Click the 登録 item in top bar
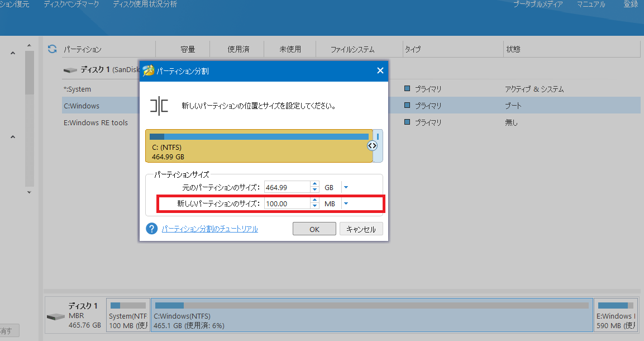644x341 pixels. 631,4
